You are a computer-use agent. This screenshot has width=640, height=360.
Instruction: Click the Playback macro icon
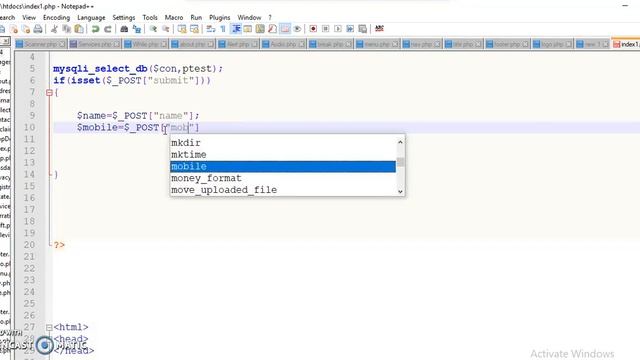point(338,29)
